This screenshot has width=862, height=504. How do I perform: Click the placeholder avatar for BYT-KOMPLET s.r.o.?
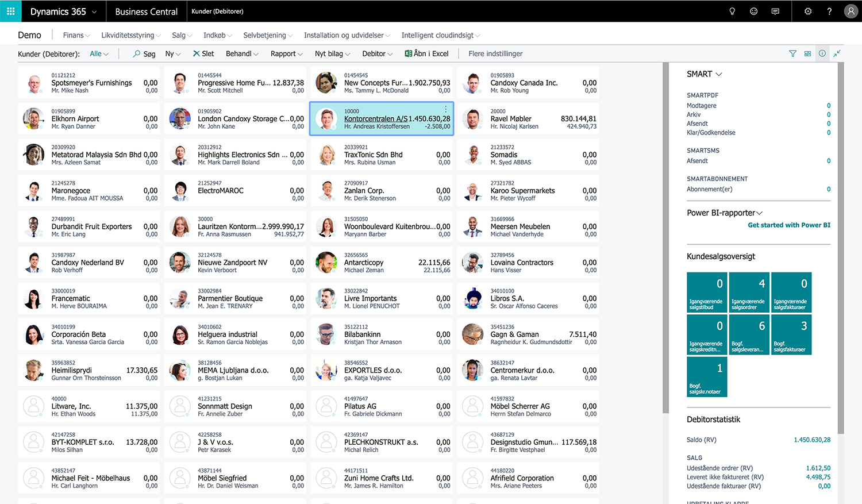coord(33,443)
